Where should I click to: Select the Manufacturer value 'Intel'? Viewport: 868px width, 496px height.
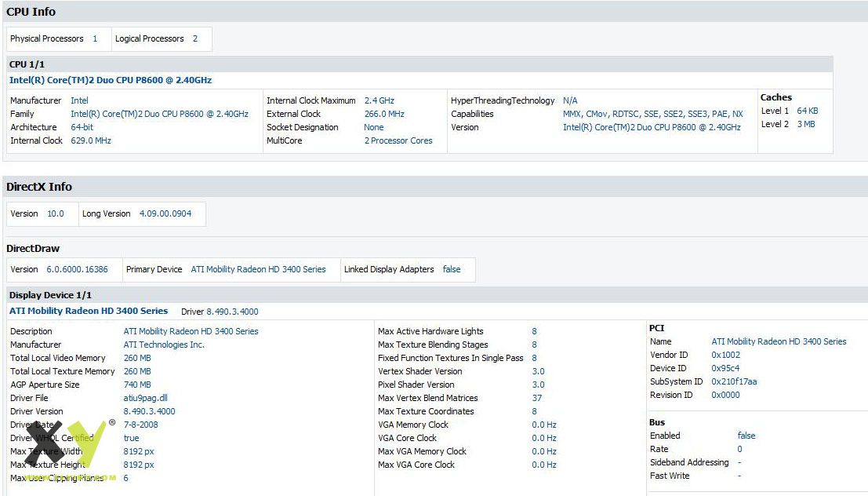pyautogui.click(x=79, y=100)
